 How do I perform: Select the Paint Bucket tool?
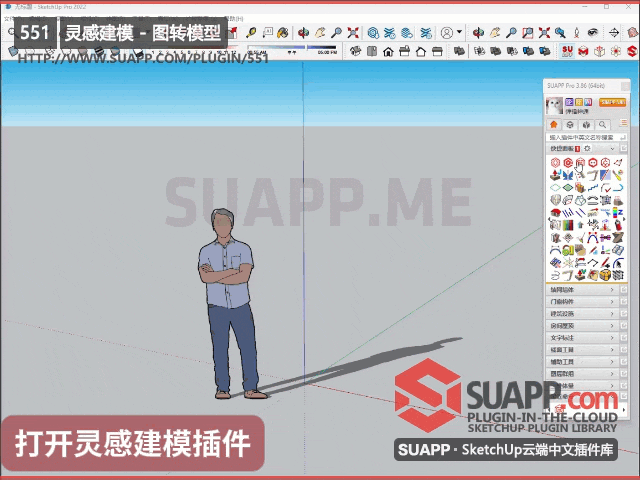(x=282, y=32)
